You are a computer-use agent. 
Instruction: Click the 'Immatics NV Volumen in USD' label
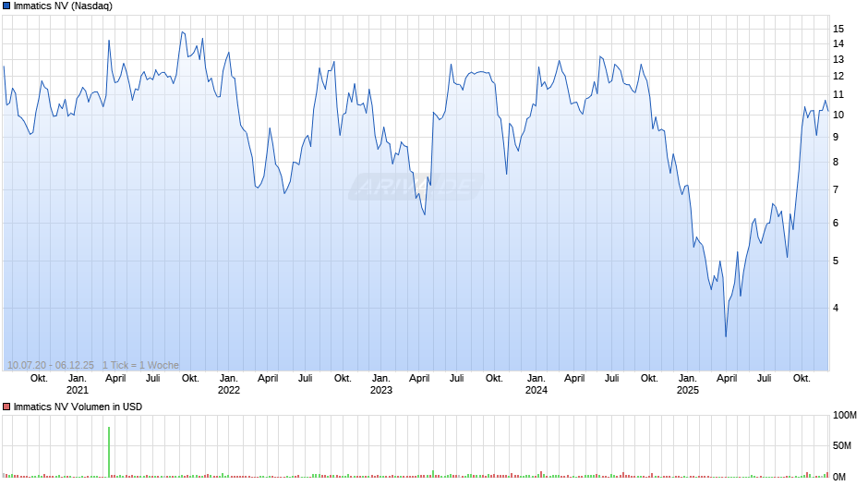coord(78,407)
